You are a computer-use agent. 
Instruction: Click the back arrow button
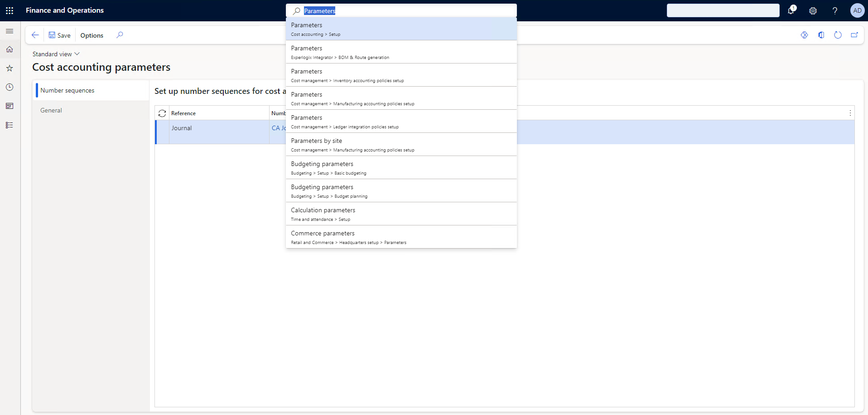pyautogui.click(x=35, y=35)
